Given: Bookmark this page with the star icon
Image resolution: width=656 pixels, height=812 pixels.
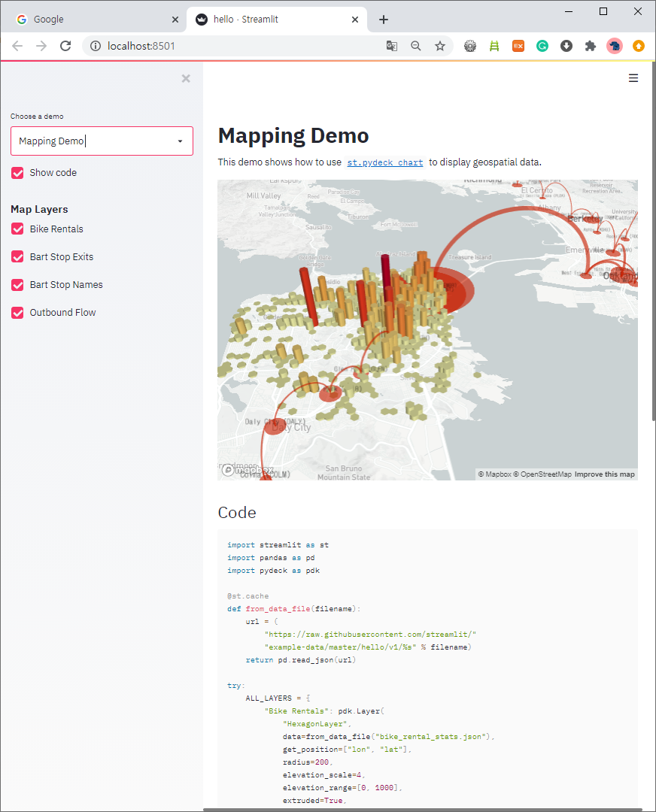Looking at the screenshot, I should tap(440, 46).
